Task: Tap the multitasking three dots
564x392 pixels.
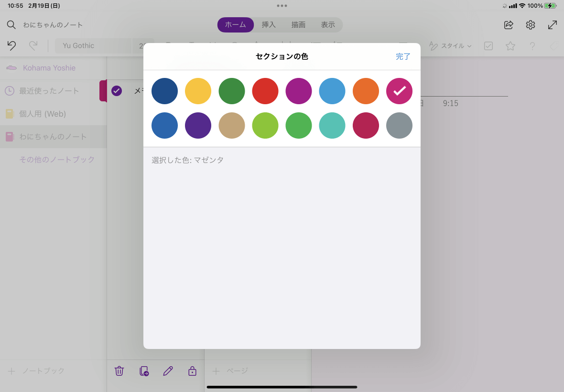Action: [x=282, y=6]
